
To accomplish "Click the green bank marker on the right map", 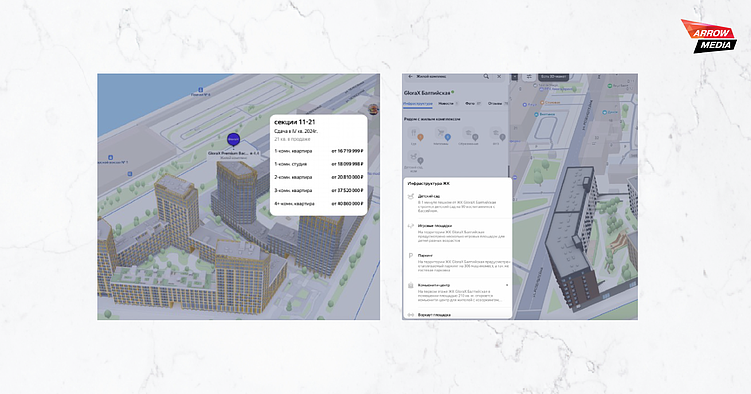I will tap(610, 86).
